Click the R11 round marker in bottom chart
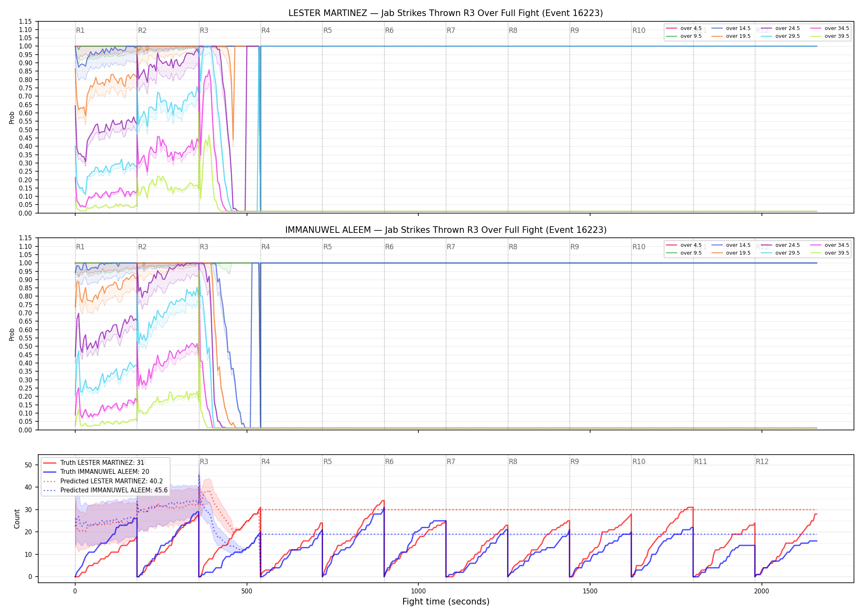Image resolution: width=863 pixels, height=616 pixels. (x=701, y=462)
